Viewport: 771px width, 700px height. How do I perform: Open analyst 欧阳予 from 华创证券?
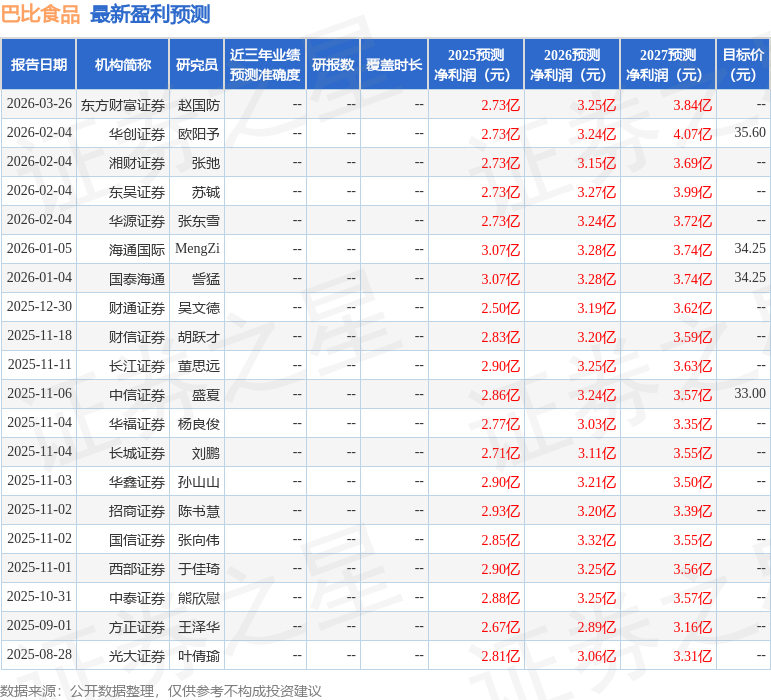click(x=198, y=133)
